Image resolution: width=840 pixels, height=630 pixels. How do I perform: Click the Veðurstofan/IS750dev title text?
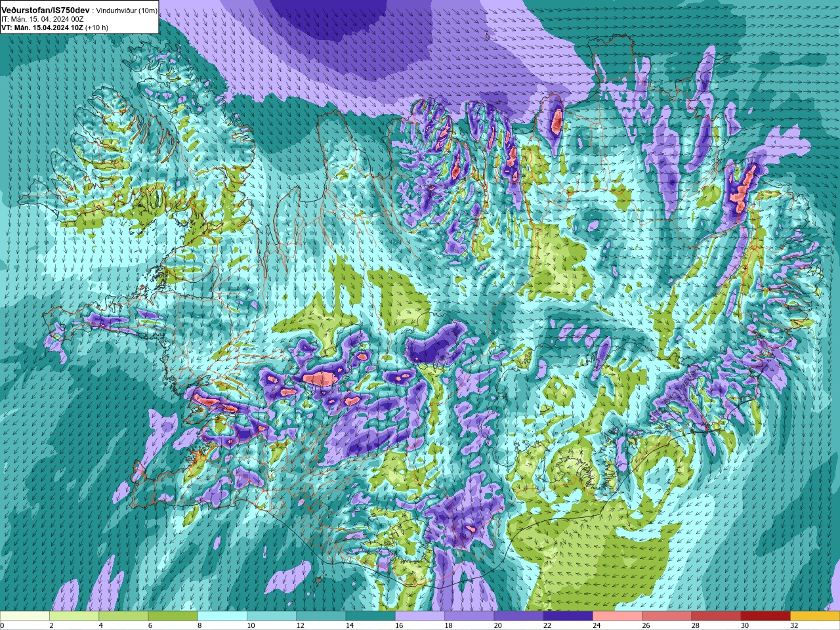(x=45, y=10)
